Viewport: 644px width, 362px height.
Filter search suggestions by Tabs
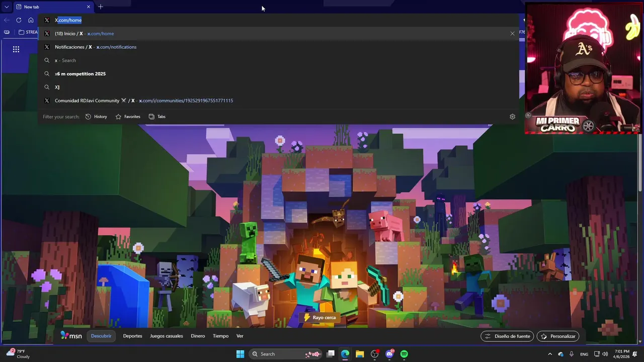157,117
